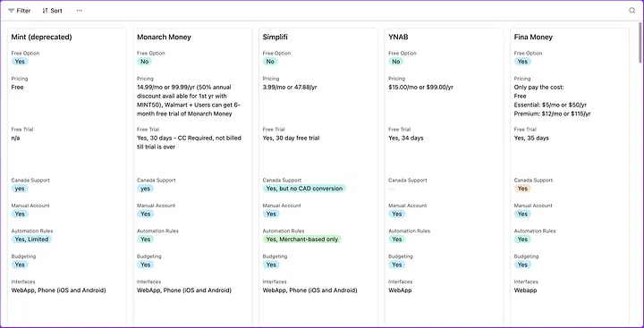This screenshot has height=328, width=644.
Task: Open the Sort options
Action: (x=52, y=11)
